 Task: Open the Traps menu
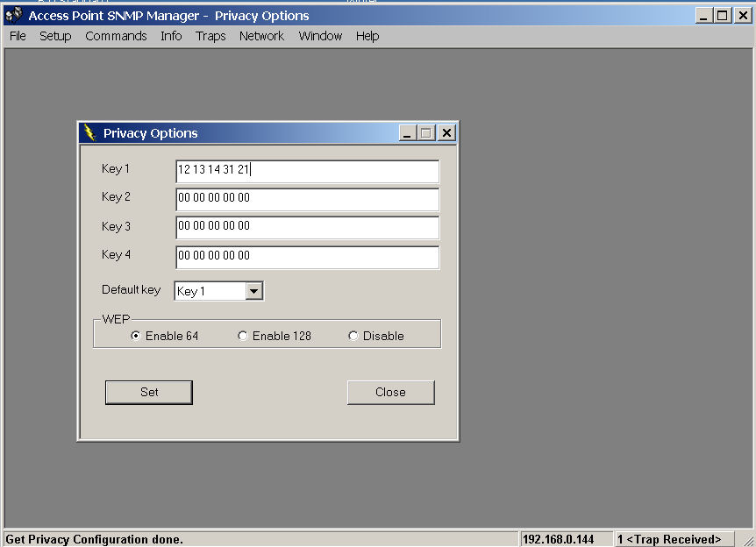(210, 36)
